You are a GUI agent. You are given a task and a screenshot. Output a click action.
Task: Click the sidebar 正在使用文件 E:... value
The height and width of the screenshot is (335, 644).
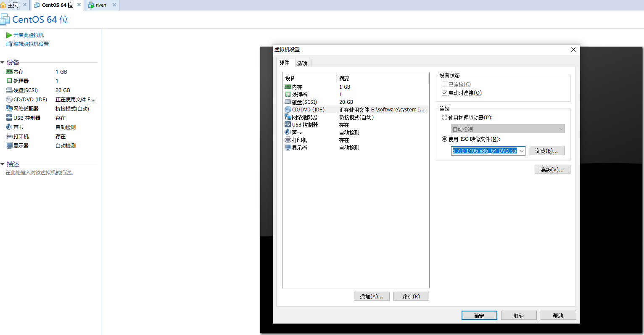[x=76, y=100]
